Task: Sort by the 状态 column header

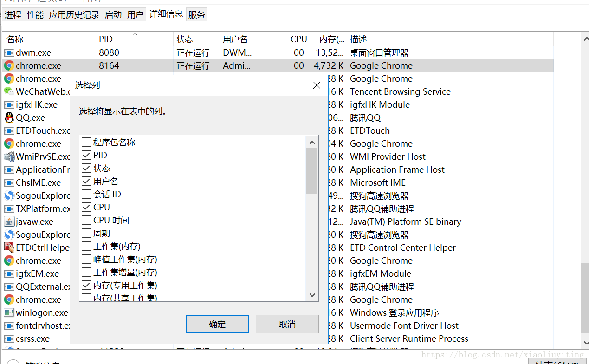Action: point(196,39)
